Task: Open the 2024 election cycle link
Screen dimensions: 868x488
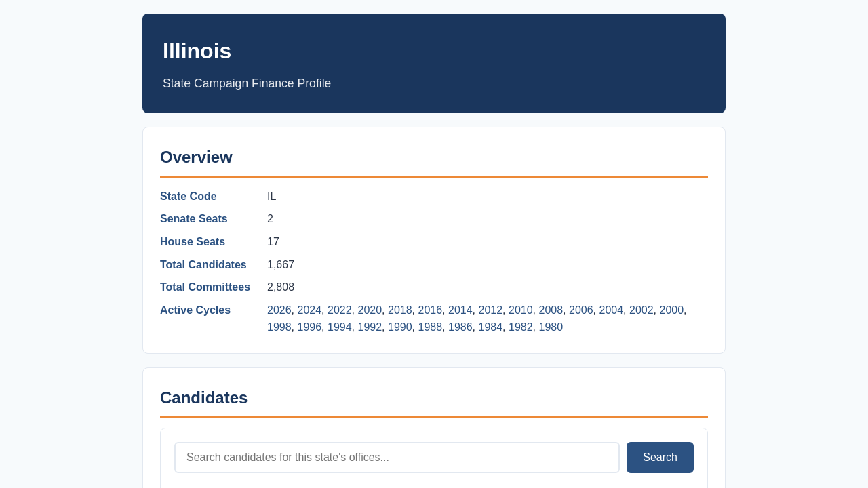Action: tap(309, 310)
